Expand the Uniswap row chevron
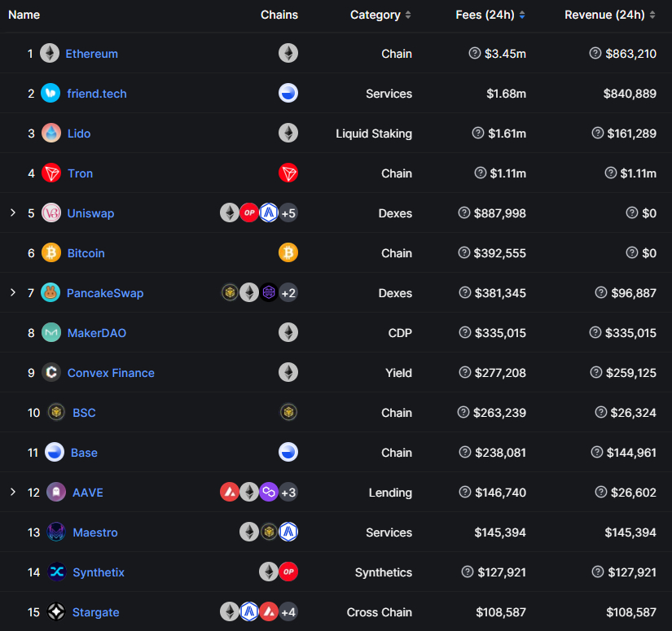Image resolution: width=672 pixels, height=631 pixels. coord(13,213)
